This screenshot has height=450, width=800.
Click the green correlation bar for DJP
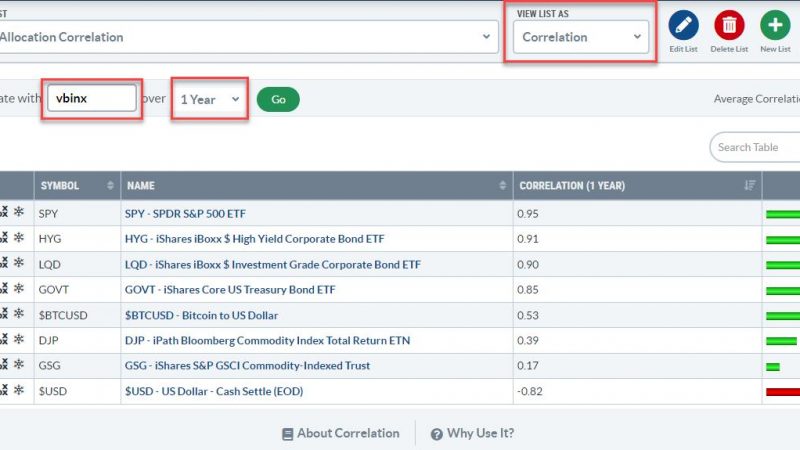pos(781,341)
